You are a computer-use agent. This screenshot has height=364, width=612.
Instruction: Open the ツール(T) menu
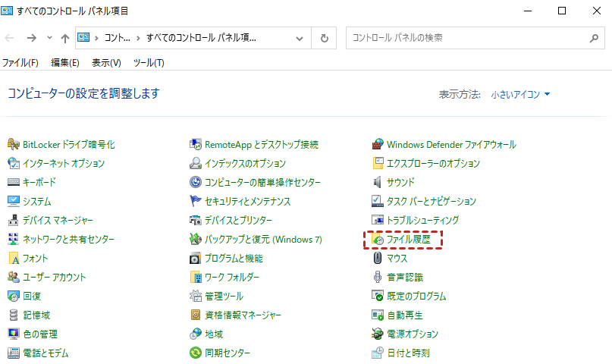149,63
